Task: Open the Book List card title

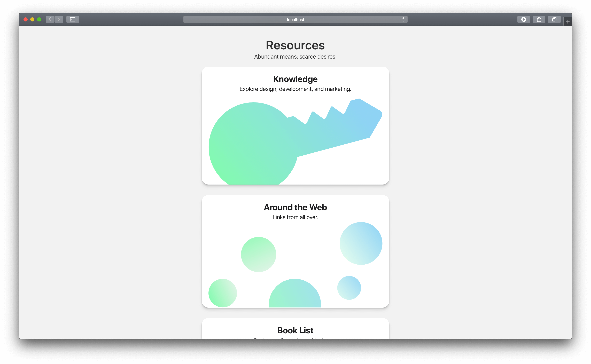Action: pos(295,330)
